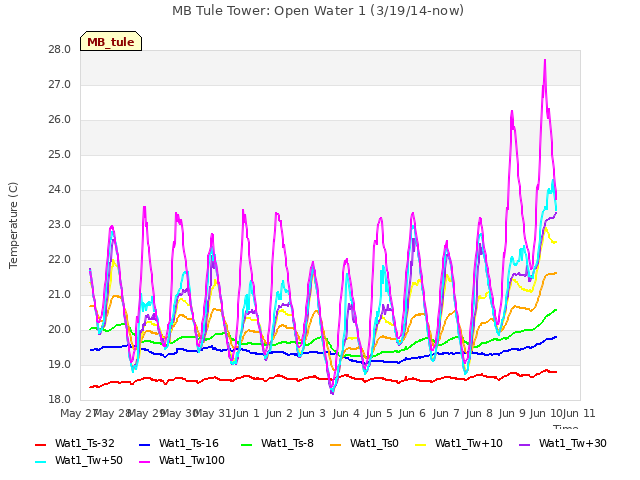Screen dimensions: 640x480
Task: Click the Jun 1 x-axis date label
Action: coord(246,414)
